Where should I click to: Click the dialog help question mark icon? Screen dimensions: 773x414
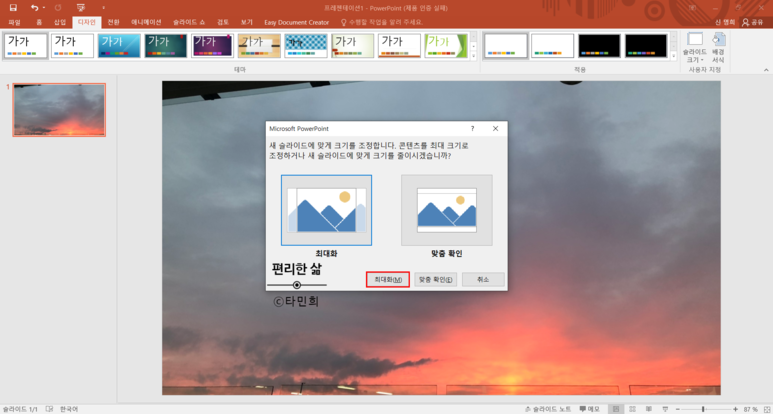tap(472, 129)
